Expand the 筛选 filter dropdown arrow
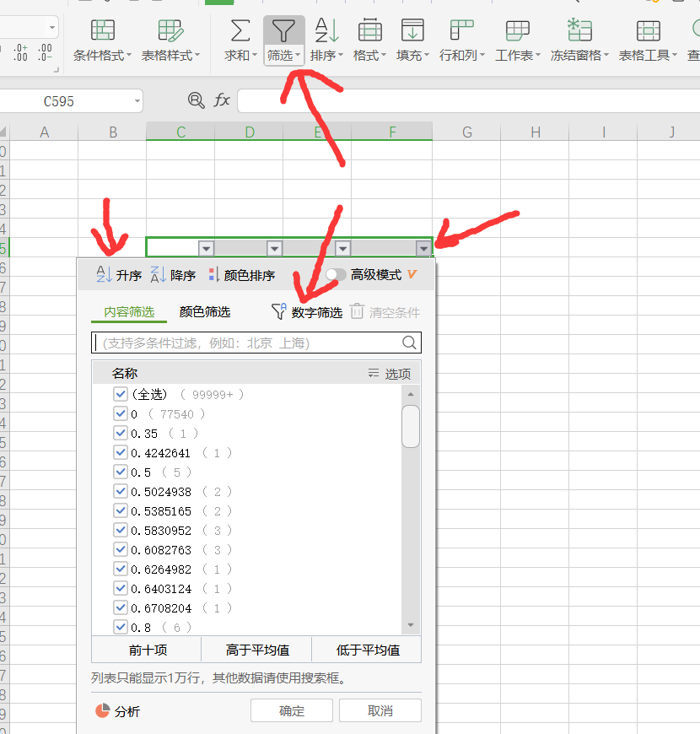 (298, 55)
